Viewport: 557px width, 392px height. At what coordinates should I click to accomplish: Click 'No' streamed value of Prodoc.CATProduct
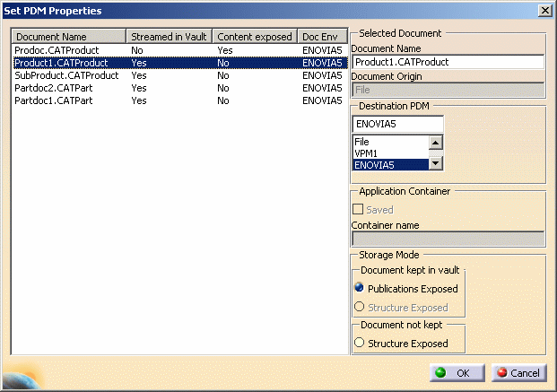pos(137,50)
